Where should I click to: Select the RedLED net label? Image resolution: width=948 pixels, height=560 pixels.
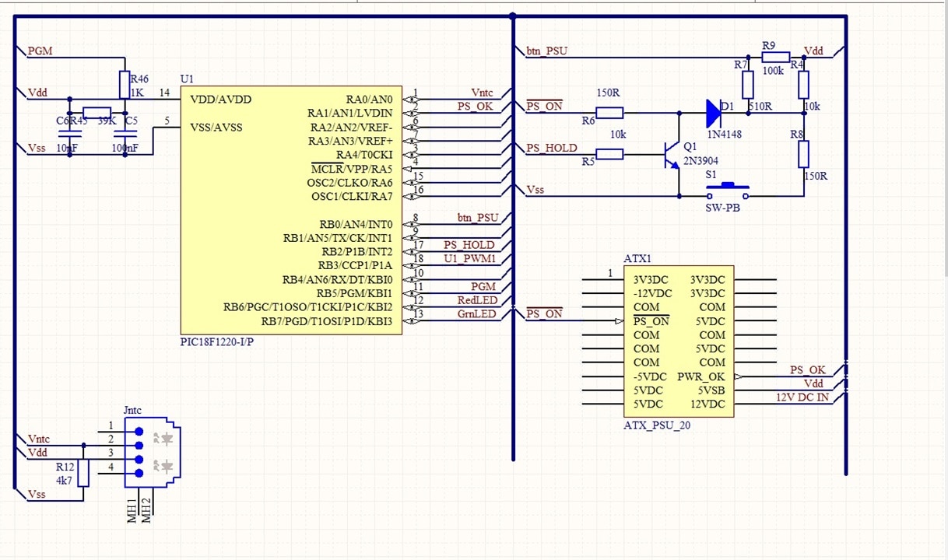[x=476, y=300]
